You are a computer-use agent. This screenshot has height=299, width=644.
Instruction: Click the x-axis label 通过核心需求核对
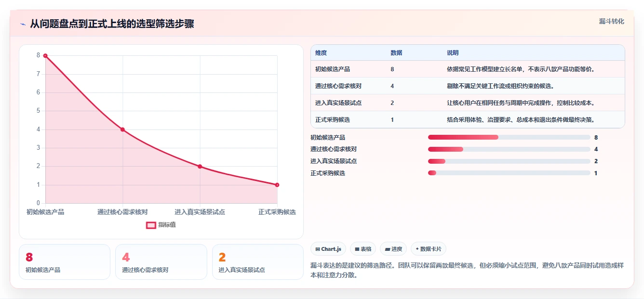122,212
